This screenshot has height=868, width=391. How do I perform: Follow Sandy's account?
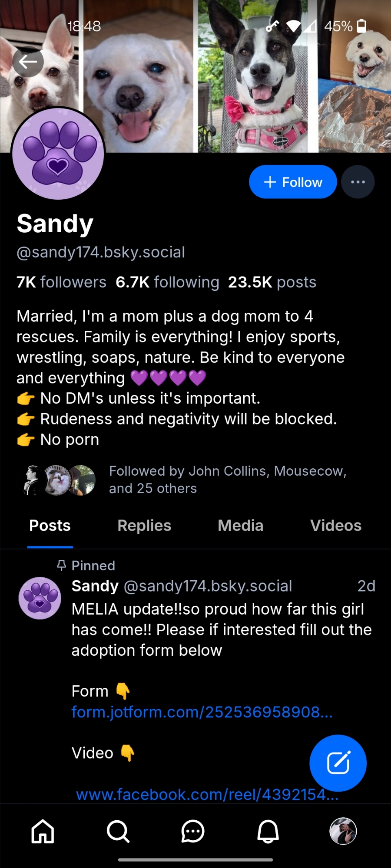(x=293, y=182)
